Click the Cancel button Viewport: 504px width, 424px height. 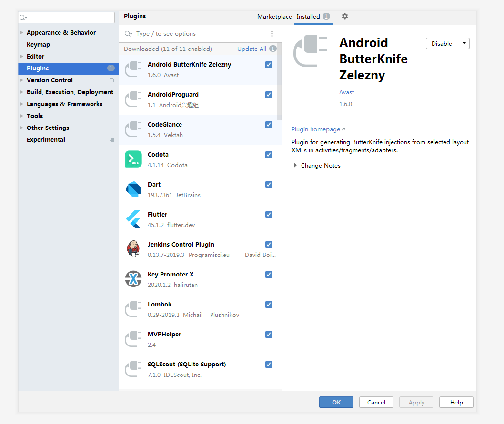(376, 402)
